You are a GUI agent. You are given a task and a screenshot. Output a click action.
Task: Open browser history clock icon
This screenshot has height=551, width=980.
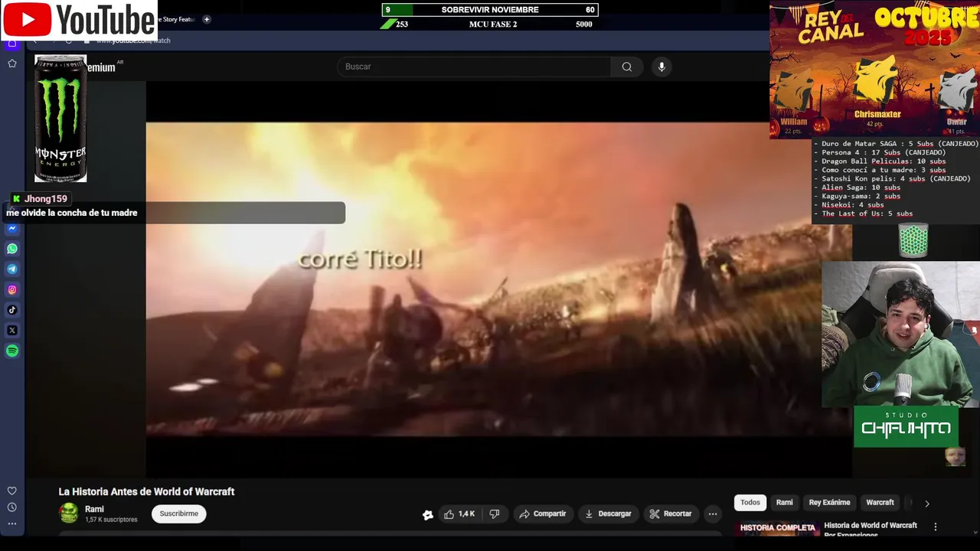(x=12, y=507)
